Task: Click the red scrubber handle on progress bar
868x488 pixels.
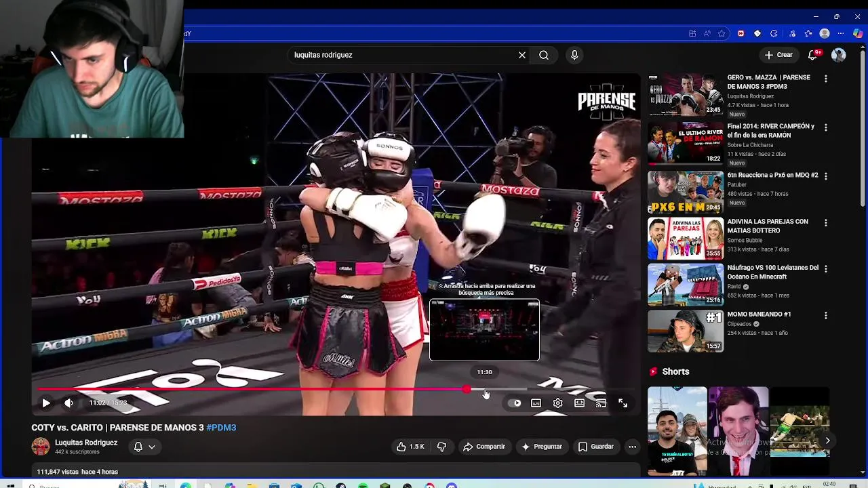Action: (467, 389)
